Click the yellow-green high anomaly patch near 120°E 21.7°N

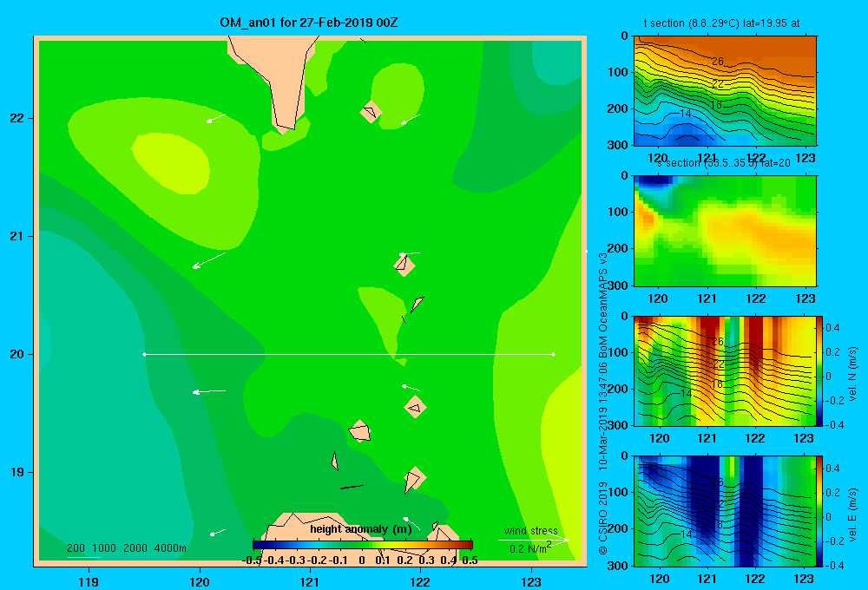170,163
